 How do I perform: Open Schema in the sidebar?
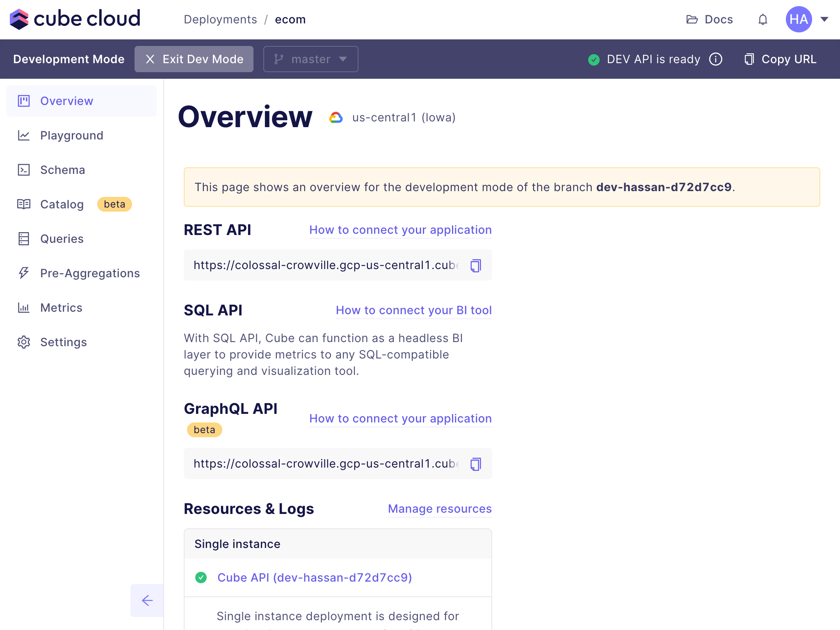click(x=82, y=170)
